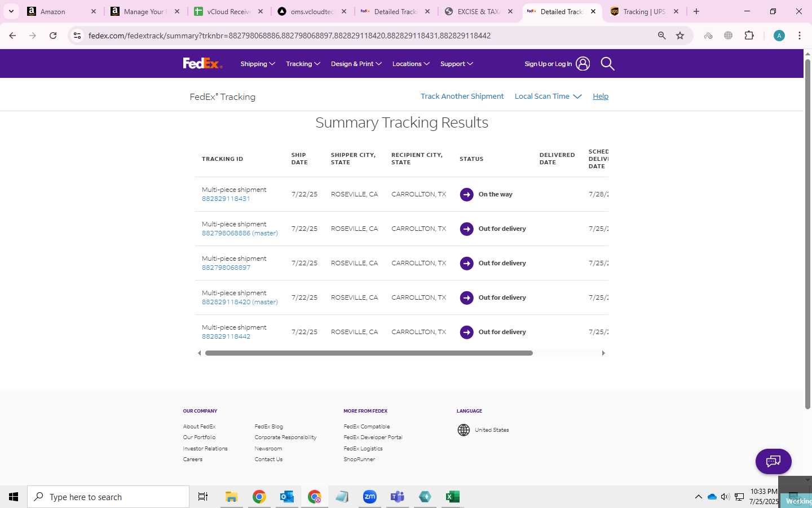812x508 pixels.
Task: Switch to the Tracking | UPS tab
Action: tap(645, 11)
